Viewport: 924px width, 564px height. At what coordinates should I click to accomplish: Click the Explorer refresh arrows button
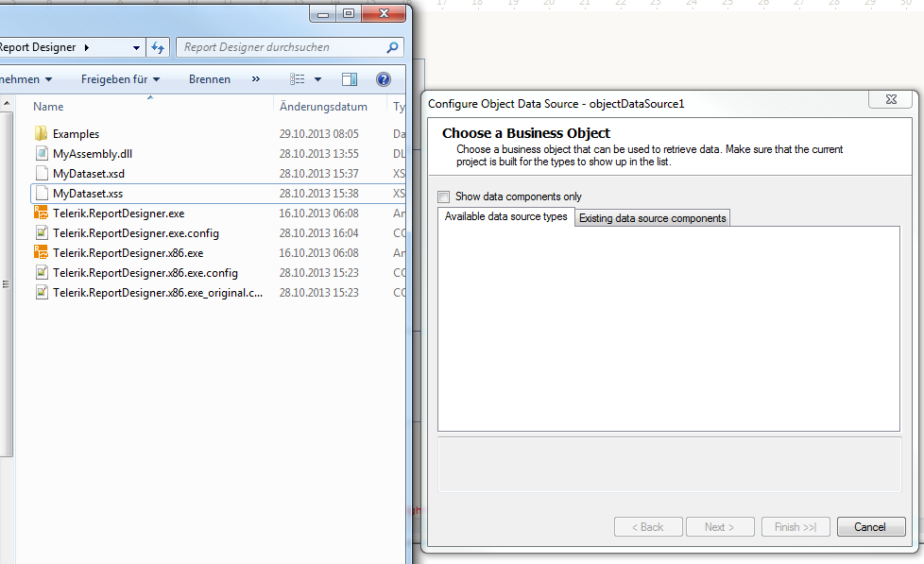tap(158, 47)
